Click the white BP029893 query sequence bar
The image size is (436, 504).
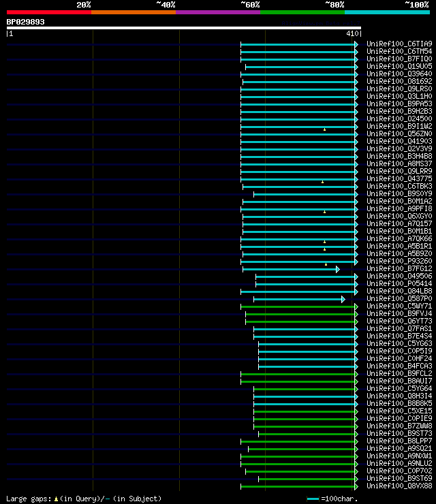[183, 28]
